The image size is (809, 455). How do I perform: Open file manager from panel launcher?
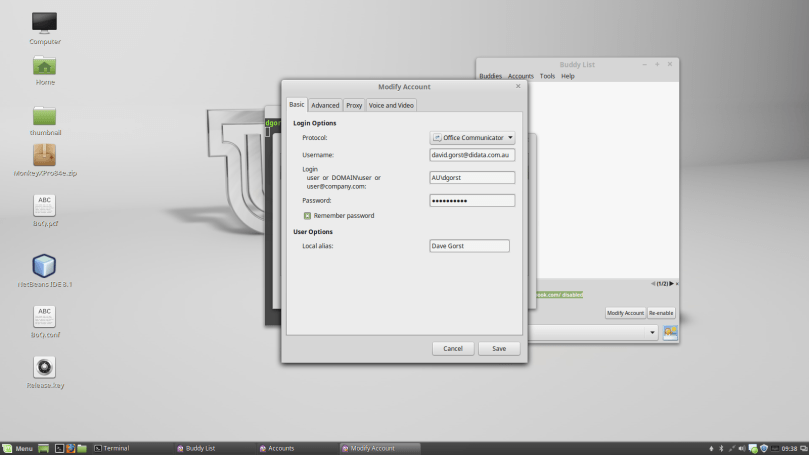pyautogui.click(x=82, y=448)
